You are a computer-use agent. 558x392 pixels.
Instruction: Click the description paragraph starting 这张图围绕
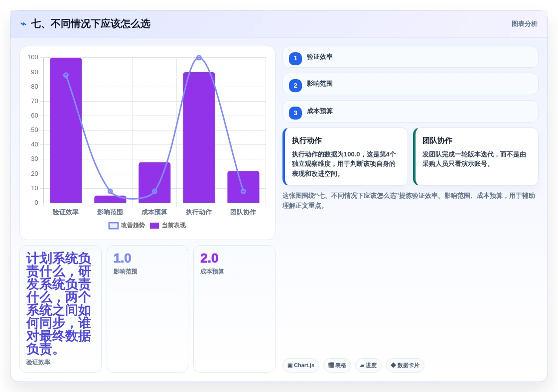409,201
